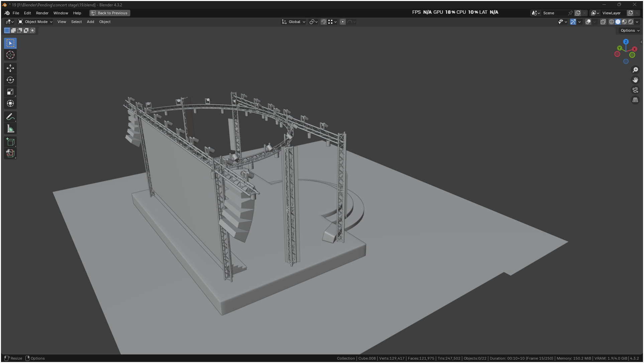Switch viewport shading to wireframe
This screenshot has width=644, height=363.
point(611,22)
